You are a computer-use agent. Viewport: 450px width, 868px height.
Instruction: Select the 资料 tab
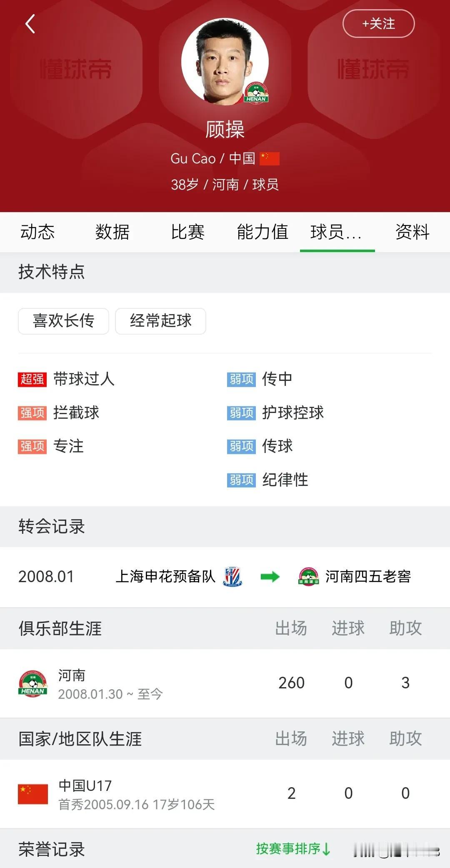412,232
